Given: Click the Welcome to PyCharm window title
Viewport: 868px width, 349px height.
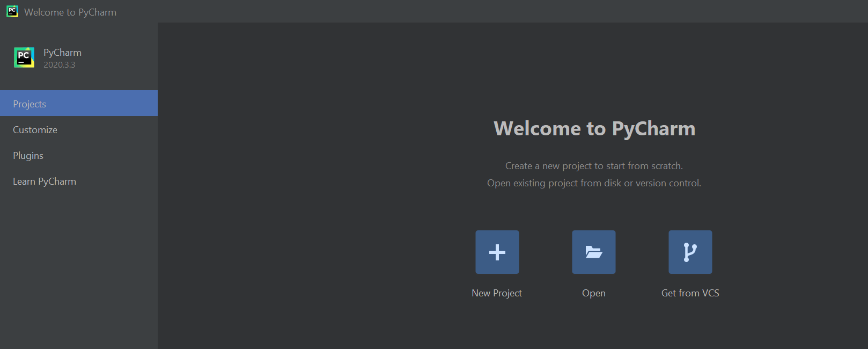Looking at the screenshot, I should click(x=70, y=12).
